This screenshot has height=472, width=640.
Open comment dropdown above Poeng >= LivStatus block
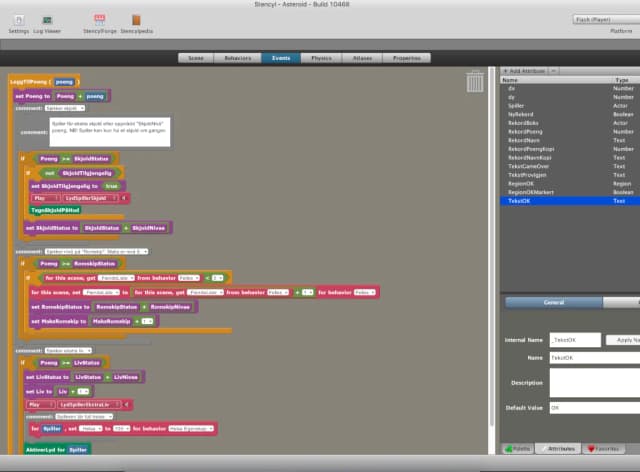68,350
